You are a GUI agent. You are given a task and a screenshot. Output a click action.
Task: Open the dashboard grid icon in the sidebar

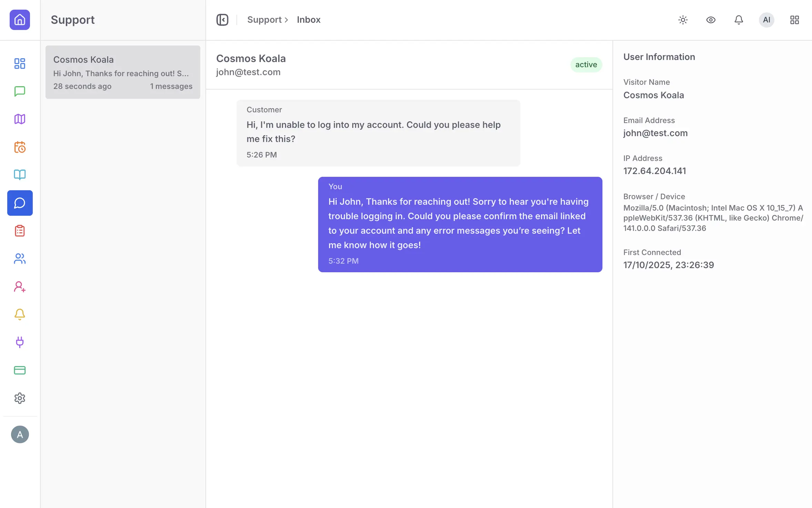click(x=20, y=64)
